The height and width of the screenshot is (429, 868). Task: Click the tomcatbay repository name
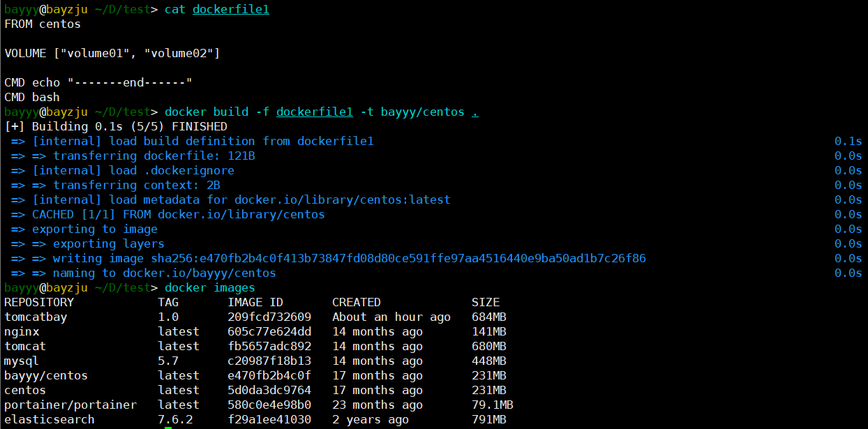[36, 317]
